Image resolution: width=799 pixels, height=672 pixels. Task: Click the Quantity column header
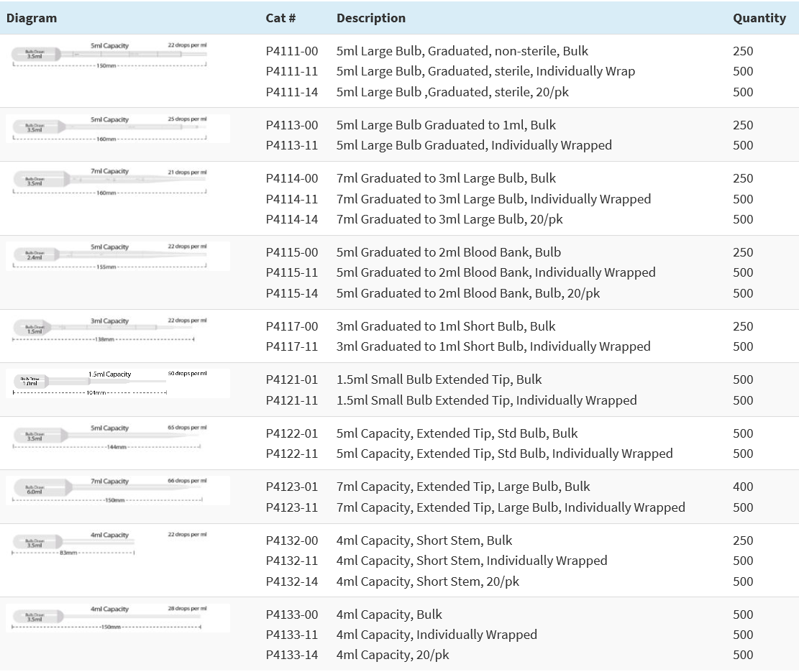coord(759,18)
